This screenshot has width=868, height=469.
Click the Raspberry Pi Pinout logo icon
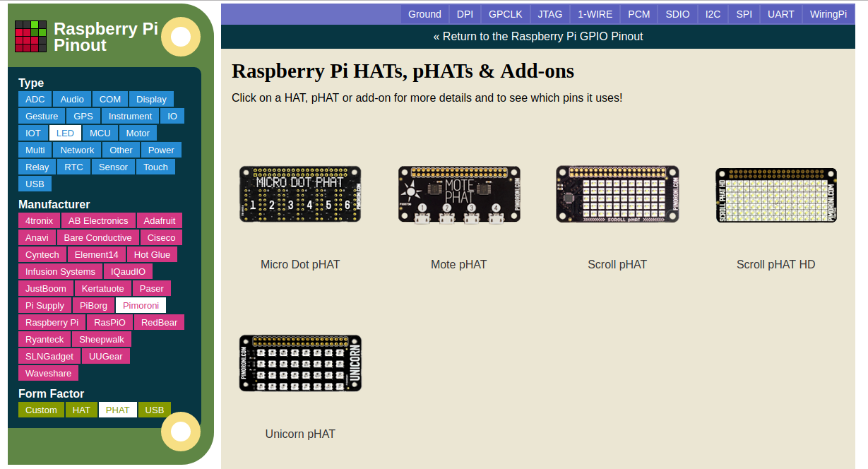click(31, 37)
